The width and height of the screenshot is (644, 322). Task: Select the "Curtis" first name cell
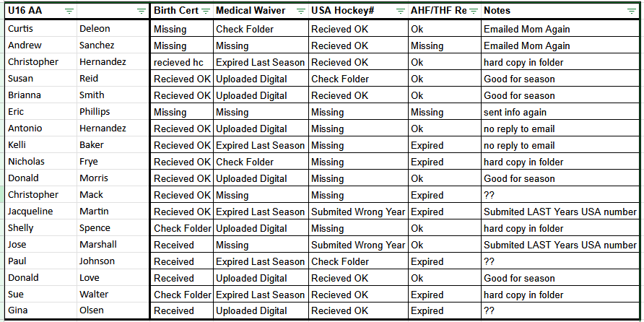[41, 29]
